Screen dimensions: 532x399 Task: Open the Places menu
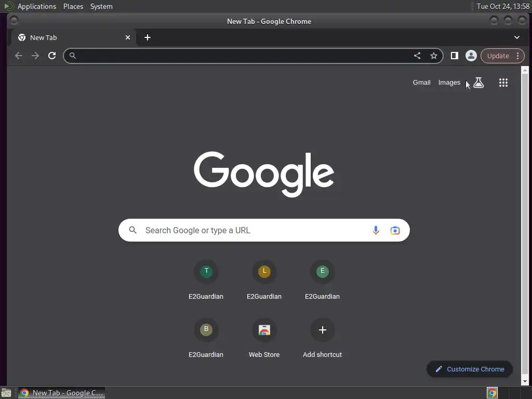point(73,6)
